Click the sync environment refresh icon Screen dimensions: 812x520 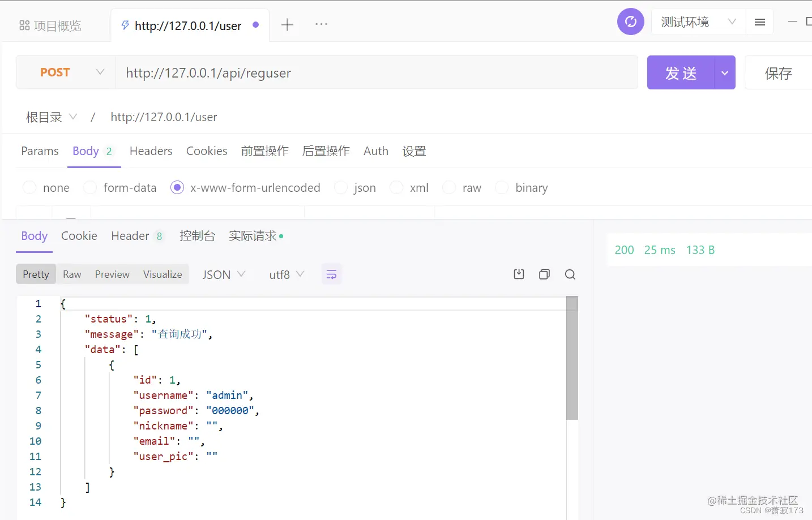pyautogui.click(x=630, y=21)
